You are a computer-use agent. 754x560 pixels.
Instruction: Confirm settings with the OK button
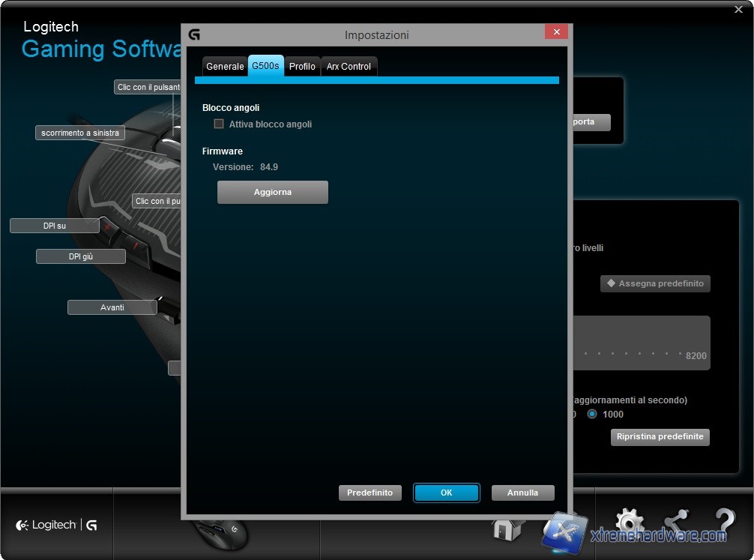click(x=446, y=493)
